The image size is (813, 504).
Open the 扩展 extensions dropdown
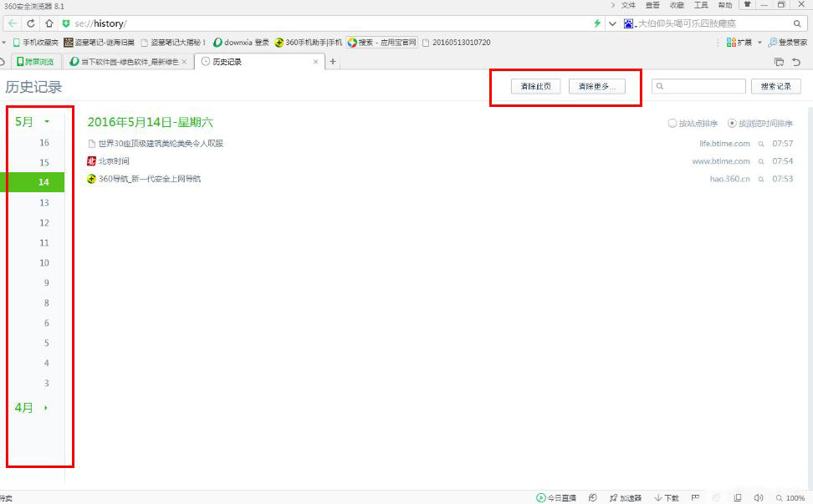point(744,43)
